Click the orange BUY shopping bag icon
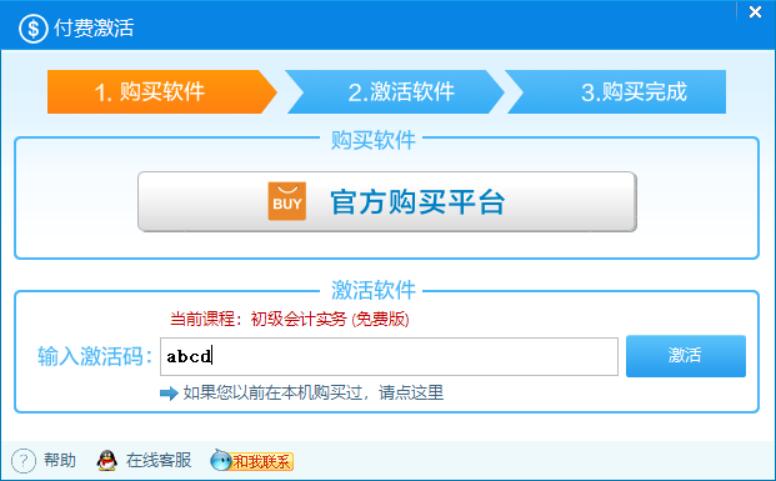Image resolution: width=776 pixels, height=481 pixels. click(x=287, y=201)
